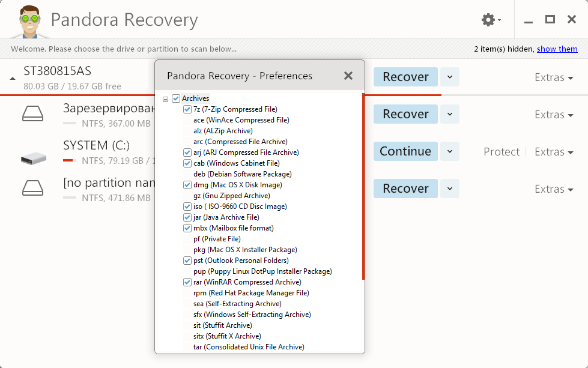This screenshot has width=588, height=368.
Task: Select pf (Private File) row
Action: (217, 239)
